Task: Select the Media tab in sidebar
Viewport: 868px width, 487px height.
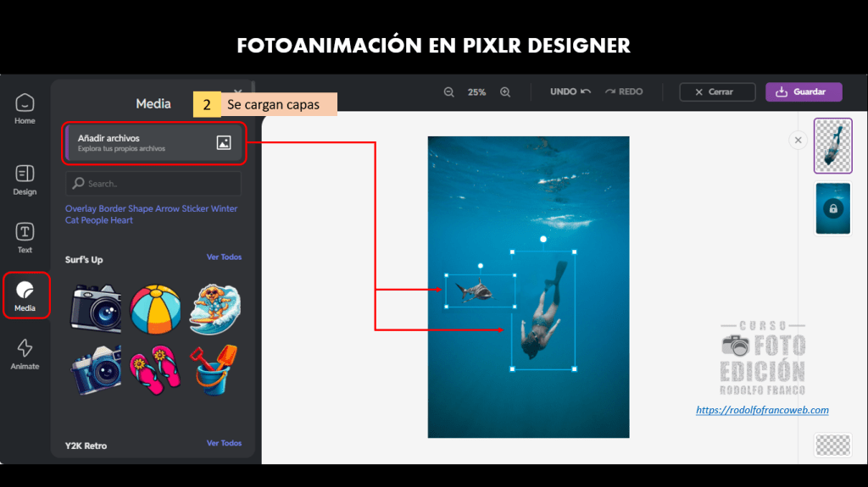Action: [25, 296]
